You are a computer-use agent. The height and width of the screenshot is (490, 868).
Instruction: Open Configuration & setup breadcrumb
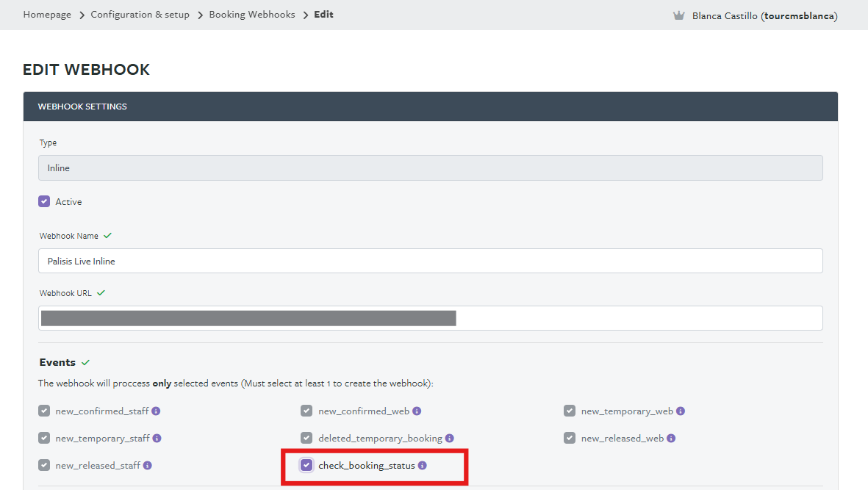click(140, 15)
